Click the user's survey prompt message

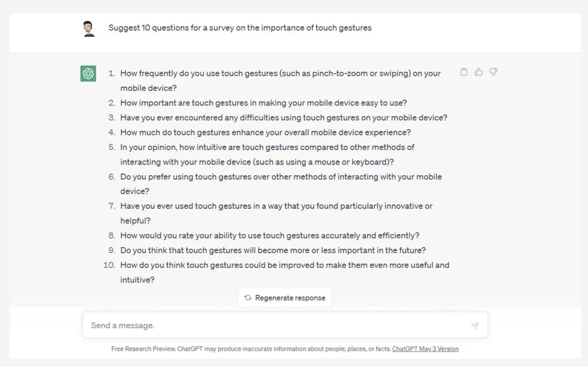[x=240, y=27]
